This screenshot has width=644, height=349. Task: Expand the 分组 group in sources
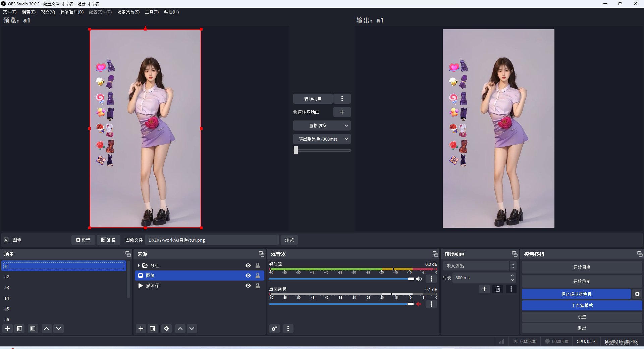click(x=139, y=265)
